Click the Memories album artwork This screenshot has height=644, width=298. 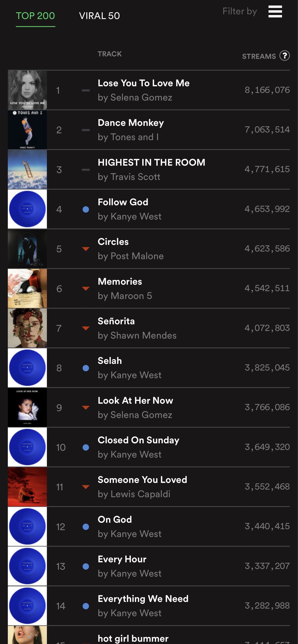(27, 288)
